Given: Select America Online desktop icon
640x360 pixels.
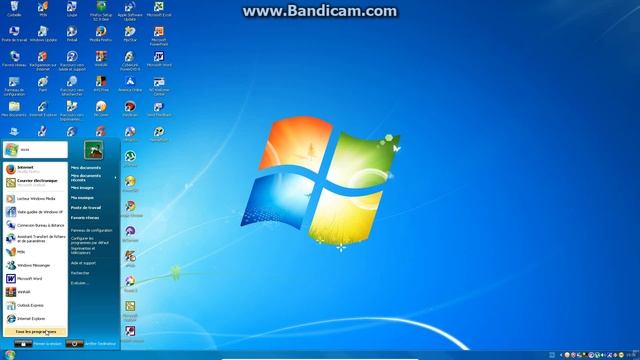Looking at the screenshot, I should point(130,84).
